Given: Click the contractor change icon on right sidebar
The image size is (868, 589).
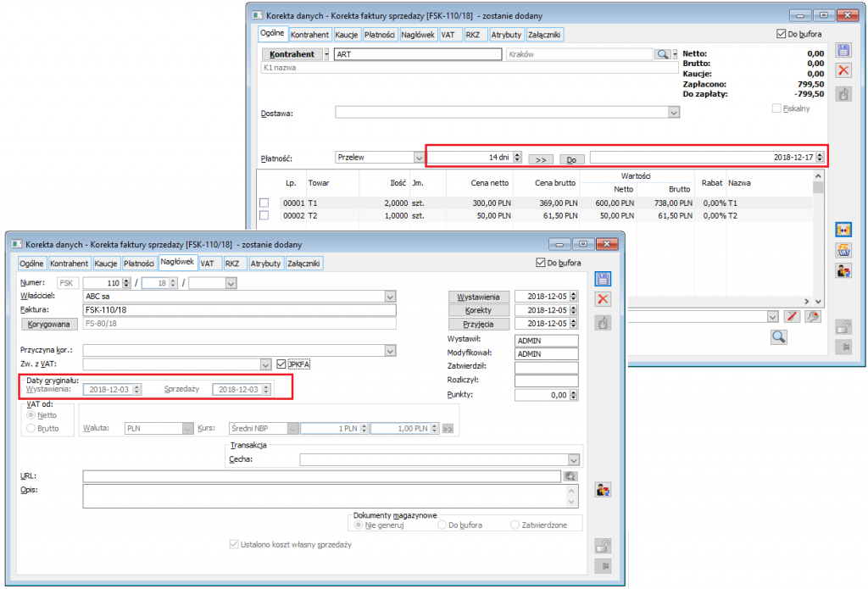Looking at the screenshot, I should point(842,271).
